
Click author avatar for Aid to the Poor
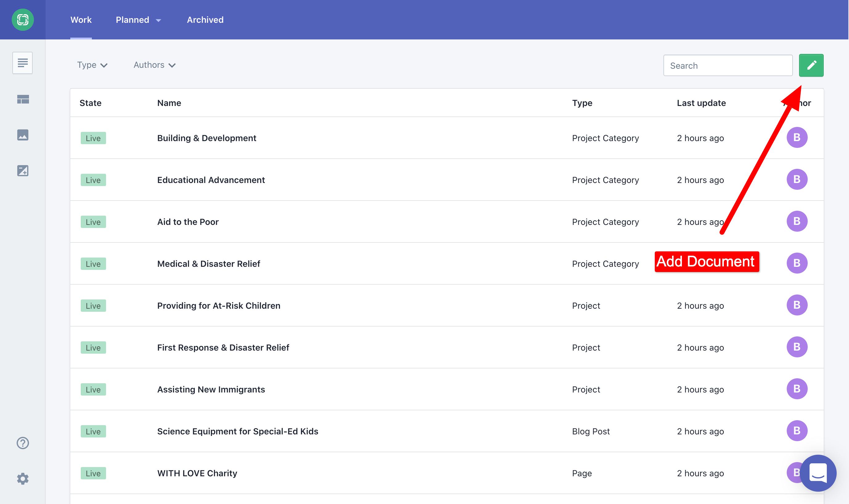pyautogui.click(x=797, y=221)
